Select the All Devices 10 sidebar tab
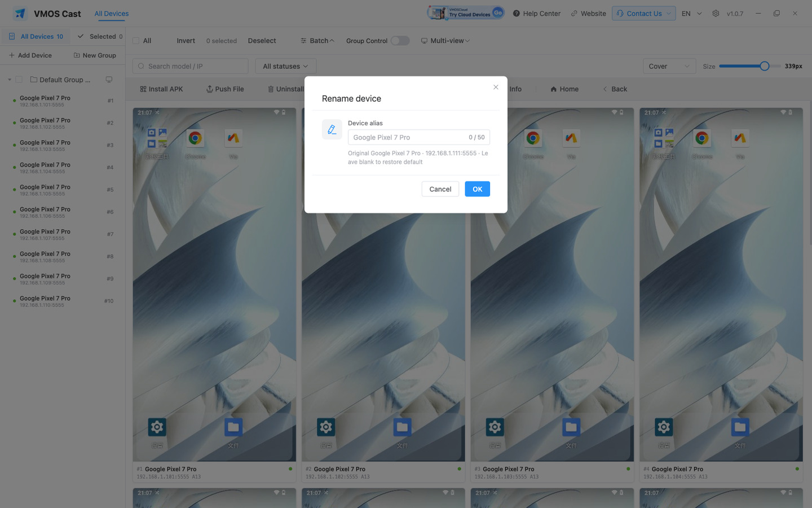 pos(36,37)
